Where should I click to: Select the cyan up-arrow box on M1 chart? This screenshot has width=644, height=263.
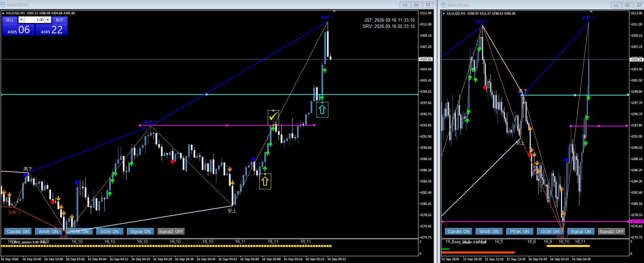(322, 110)
